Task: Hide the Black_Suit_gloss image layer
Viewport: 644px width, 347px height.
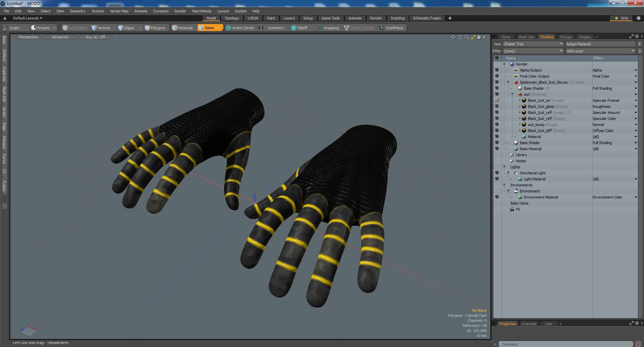Action: pos(497,106)
